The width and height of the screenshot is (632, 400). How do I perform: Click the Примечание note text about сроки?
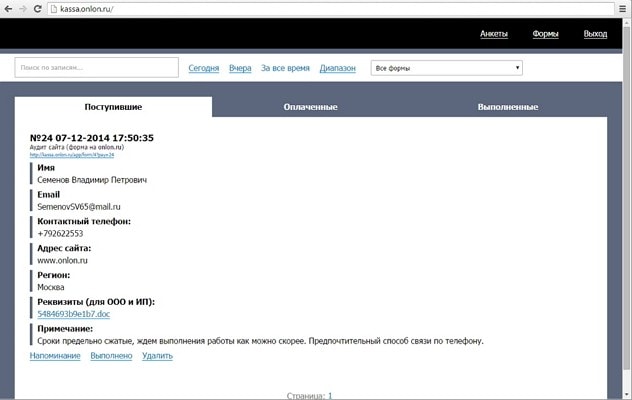coord(260,341)
